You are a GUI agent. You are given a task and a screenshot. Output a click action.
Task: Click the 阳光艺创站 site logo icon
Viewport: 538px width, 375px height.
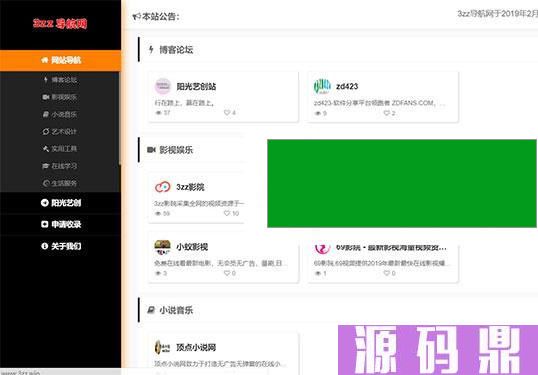[163, 86]
